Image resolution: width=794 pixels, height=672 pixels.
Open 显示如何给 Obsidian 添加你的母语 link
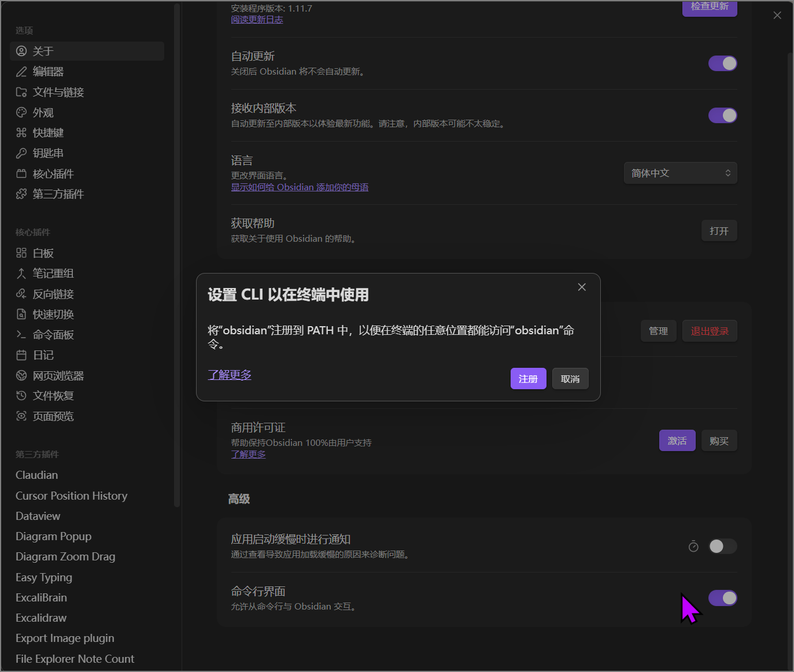pos(300,187)
